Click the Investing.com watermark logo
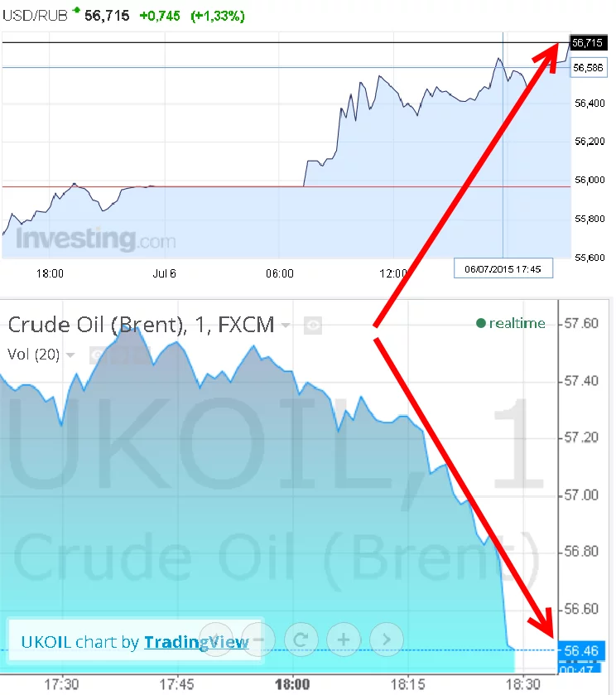 click(x=96, y=239)
